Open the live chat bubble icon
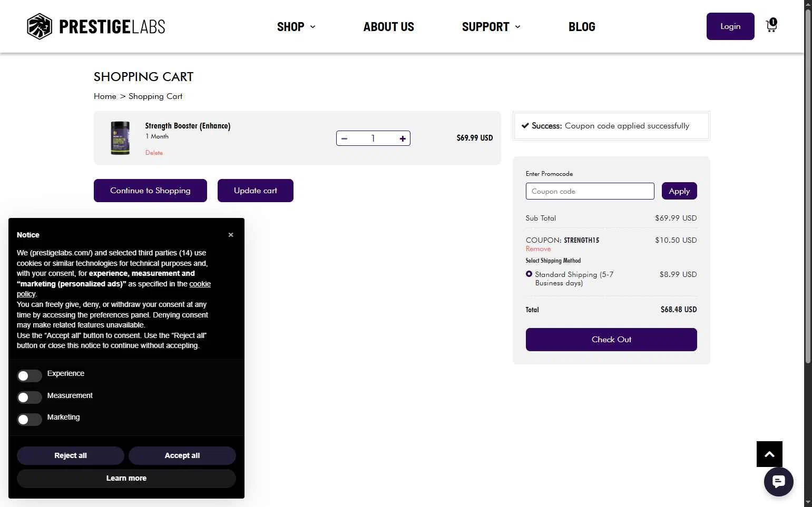 click(x=778, y=481)
